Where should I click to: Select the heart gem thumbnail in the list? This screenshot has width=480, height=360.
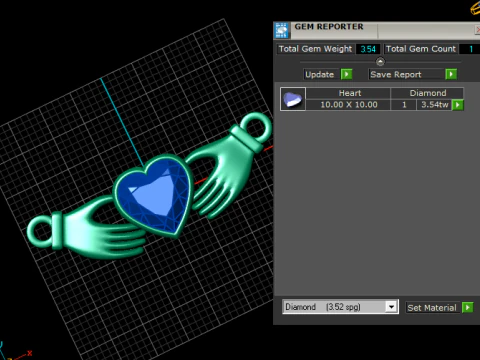tap(293, 99)
